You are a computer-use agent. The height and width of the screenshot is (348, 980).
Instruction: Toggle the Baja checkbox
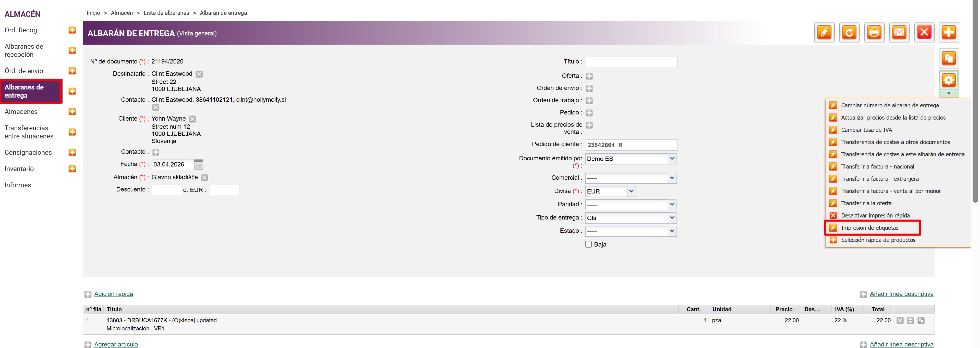coord(588,244)
